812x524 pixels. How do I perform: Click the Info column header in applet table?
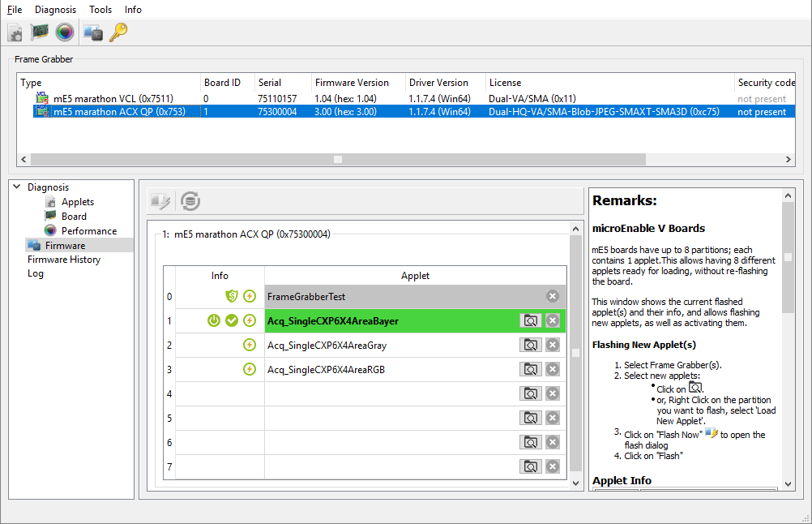pyautogui.click(x=220, y=276)
